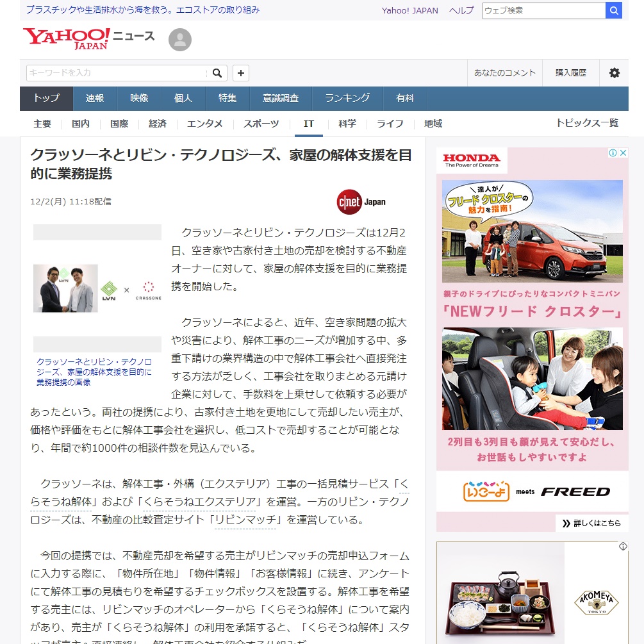Screen dimensions: 644x644
Task: Click the article handshake thumbnail image
Action: tap(97, 288)
